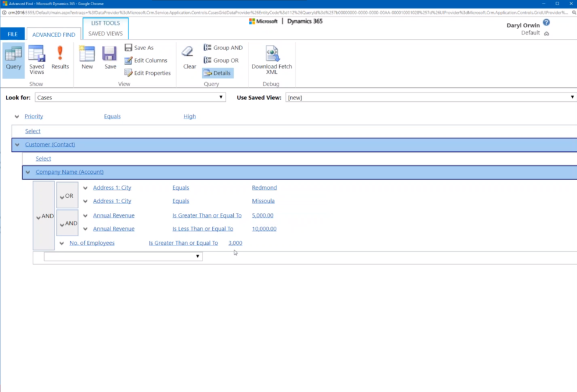Open chevron beside 10,000.00 revenue row
This screenshot has width=577, height=392.
click(x=86, y=229)
